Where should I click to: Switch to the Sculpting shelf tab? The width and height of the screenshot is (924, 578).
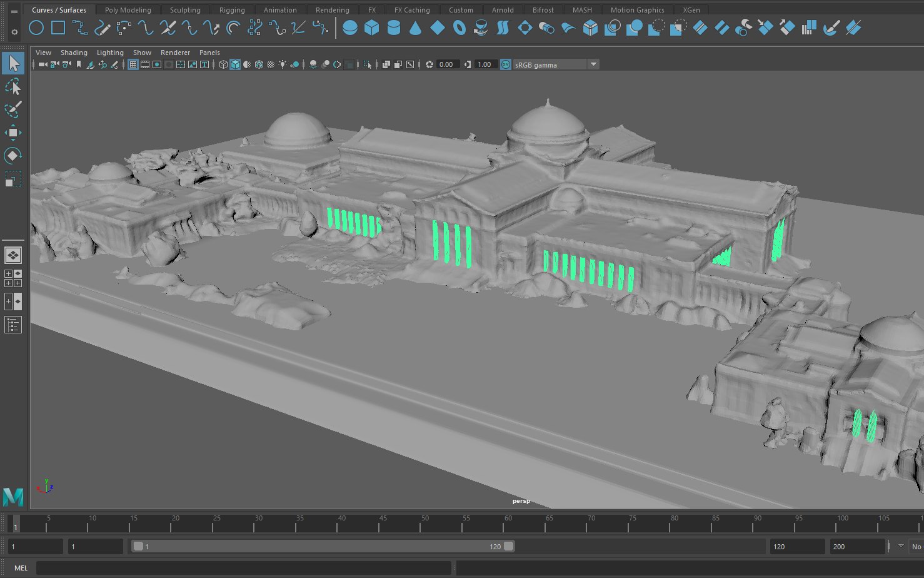pyautogui.click(x=185, y=10)
